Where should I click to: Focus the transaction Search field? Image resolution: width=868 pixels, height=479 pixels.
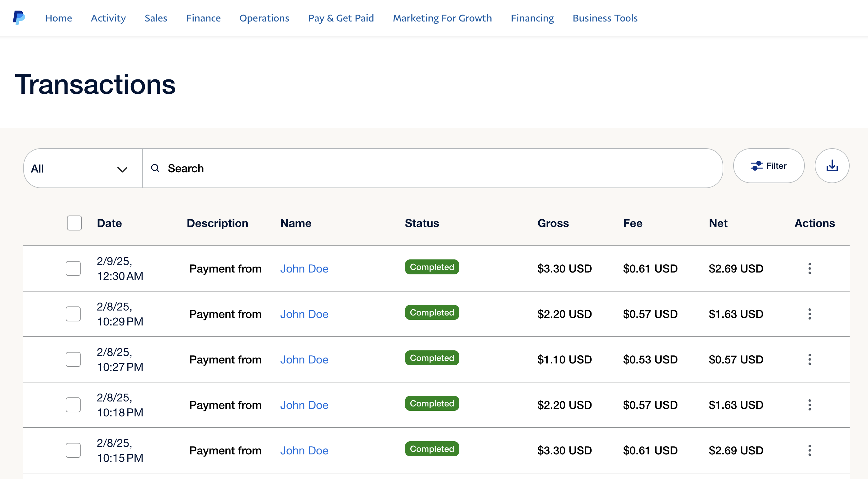438,168
